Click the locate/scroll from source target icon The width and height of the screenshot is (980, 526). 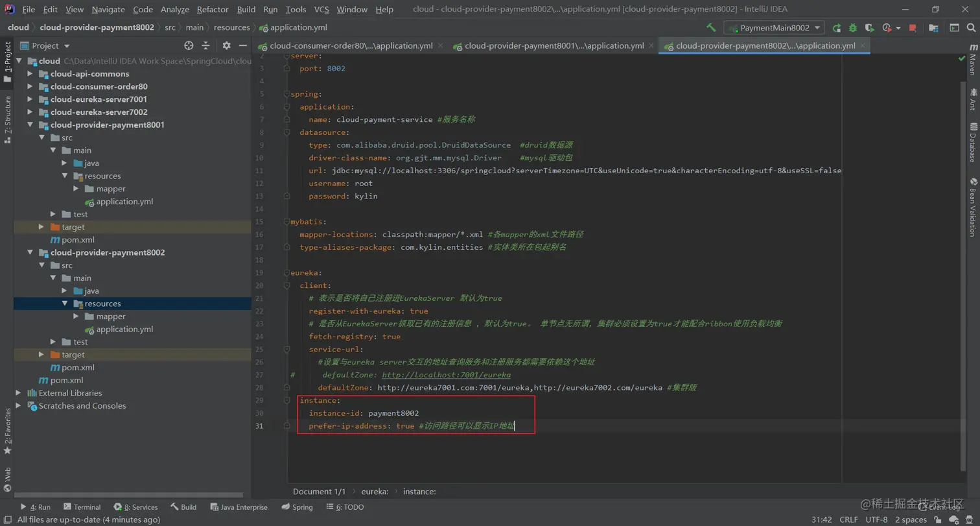pyautogui.click(x=189, y=45)
